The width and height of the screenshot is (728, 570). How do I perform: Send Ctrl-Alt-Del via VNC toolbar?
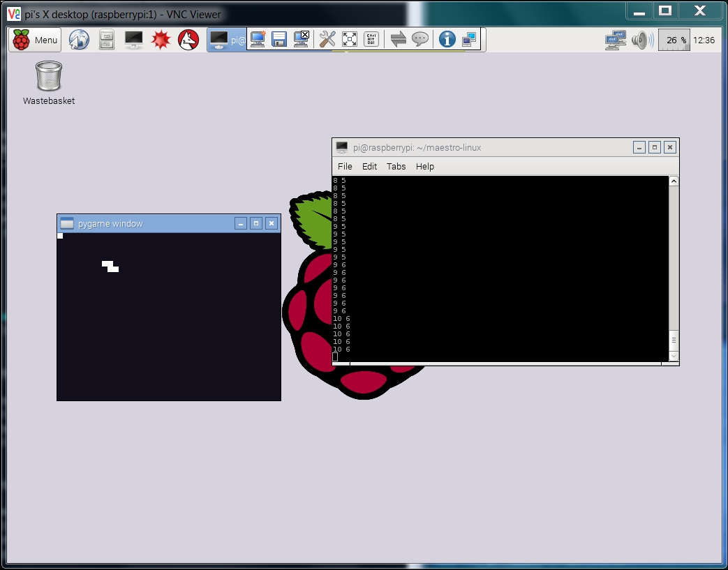click(371, 40)
